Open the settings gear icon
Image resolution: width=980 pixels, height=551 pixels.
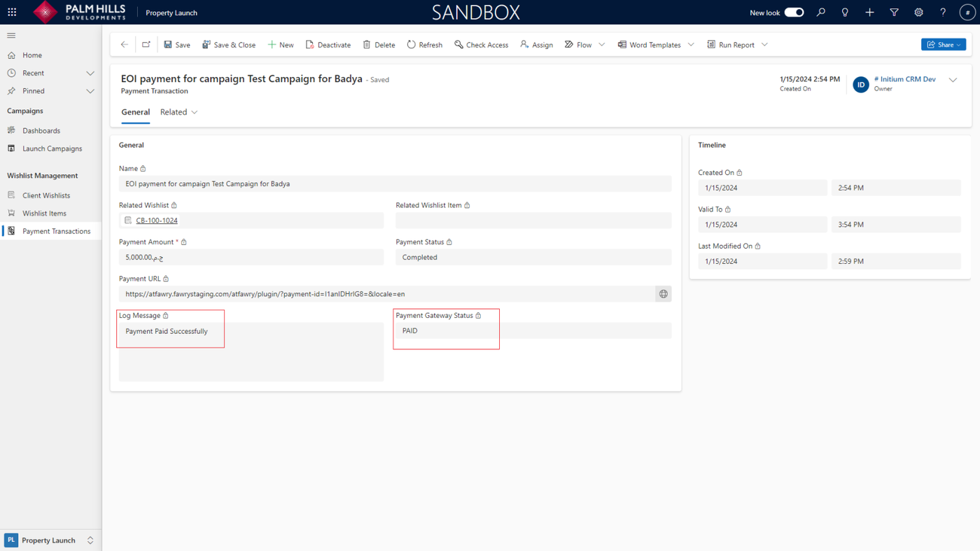918,13
